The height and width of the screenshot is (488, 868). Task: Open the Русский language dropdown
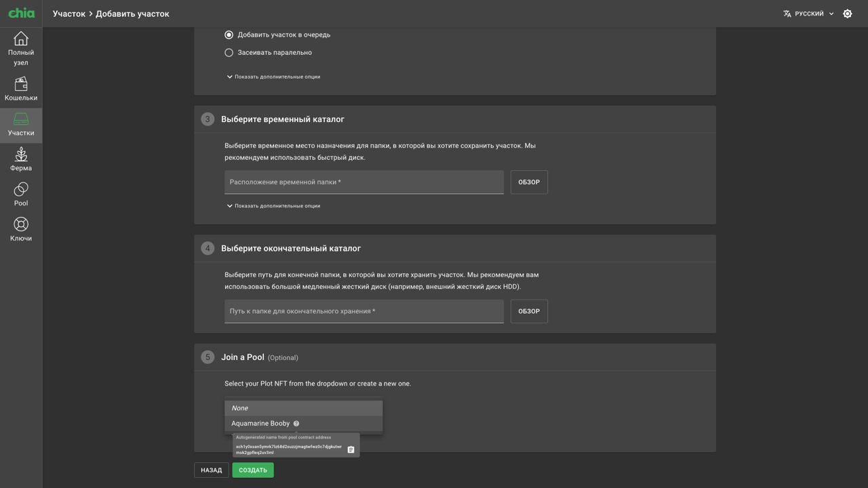click(808, 14)
